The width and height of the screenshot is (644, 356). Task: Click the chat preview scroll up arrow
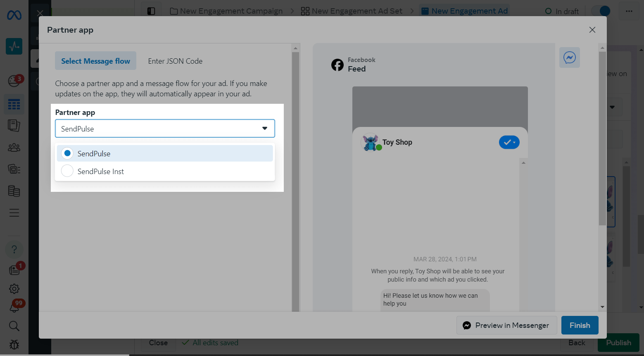click(x=523, y=163)
